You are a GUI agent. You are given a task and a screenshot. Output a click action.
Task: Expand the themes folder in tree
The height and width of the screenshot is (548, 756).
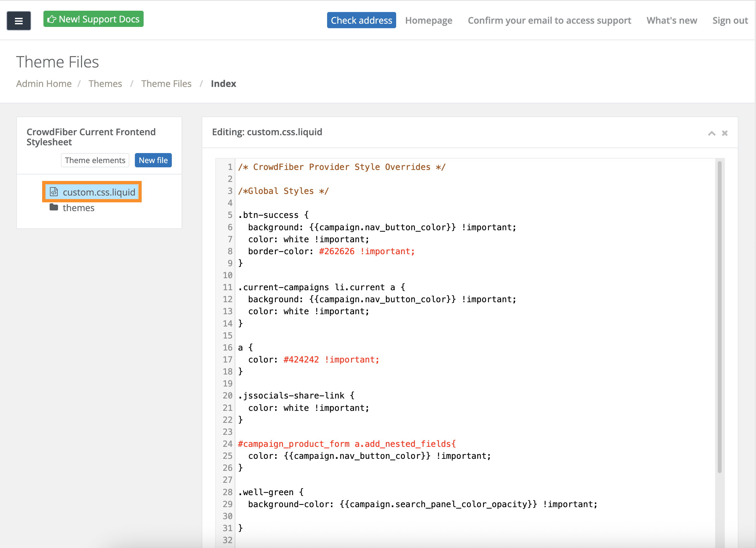78,208
